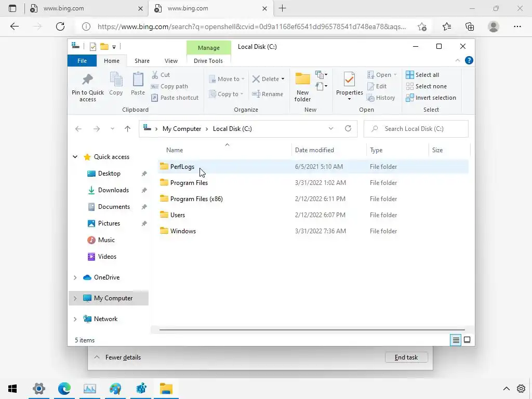Click Fewer details in Task Manager
The width and height of the screenshot is (532, 399).
coord(117,357)
